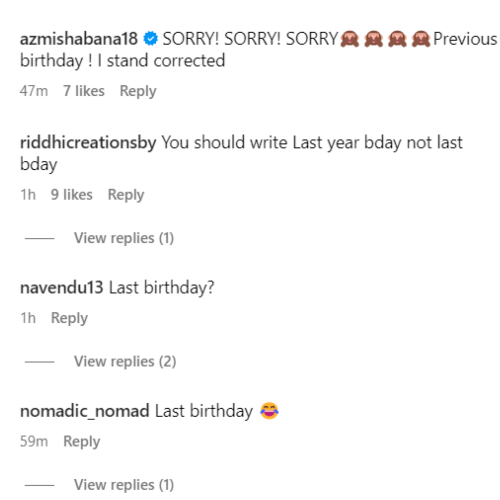
Task: Click the blue verified badge beside azmishabana18
Action: (x=150, y=39)
